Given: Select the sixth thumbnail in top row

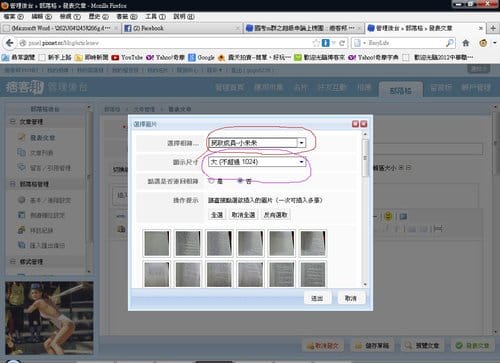Looking at the screenshot, I should click(x=313, y=243).
